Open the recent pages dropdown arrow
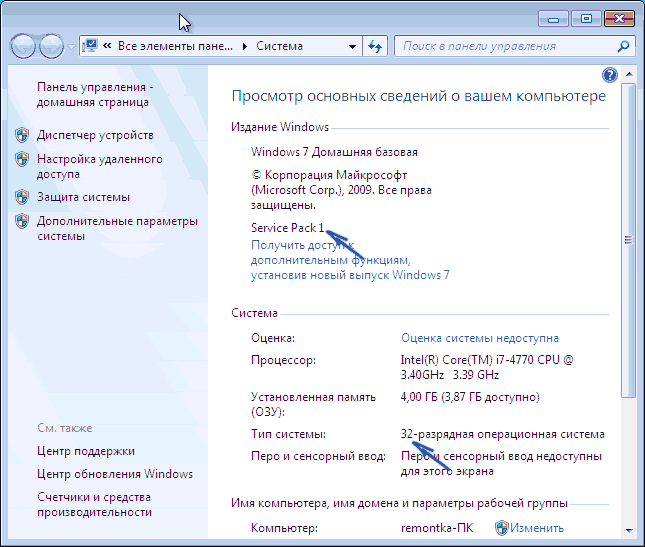645x547 pixels. 71,46
